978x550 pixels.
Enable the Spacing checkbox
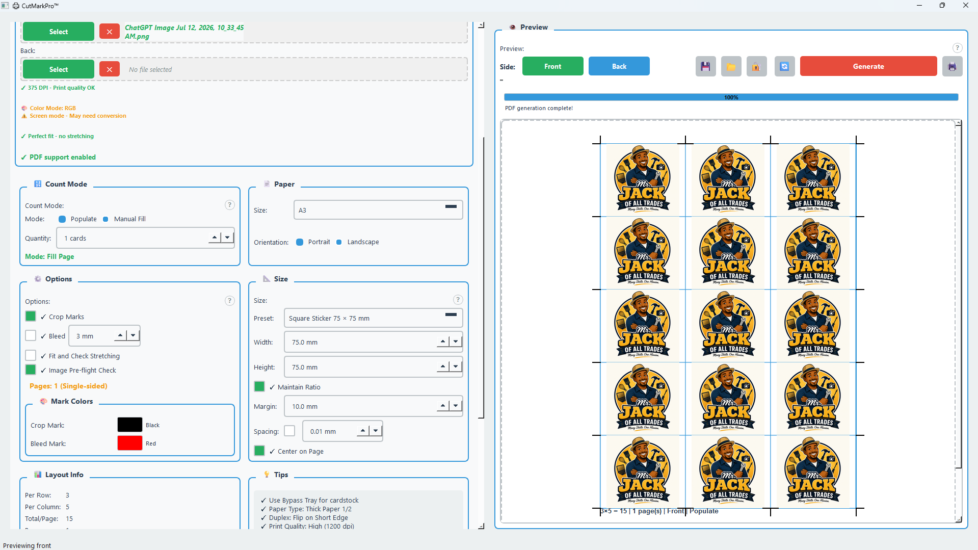tap(289, 431)
